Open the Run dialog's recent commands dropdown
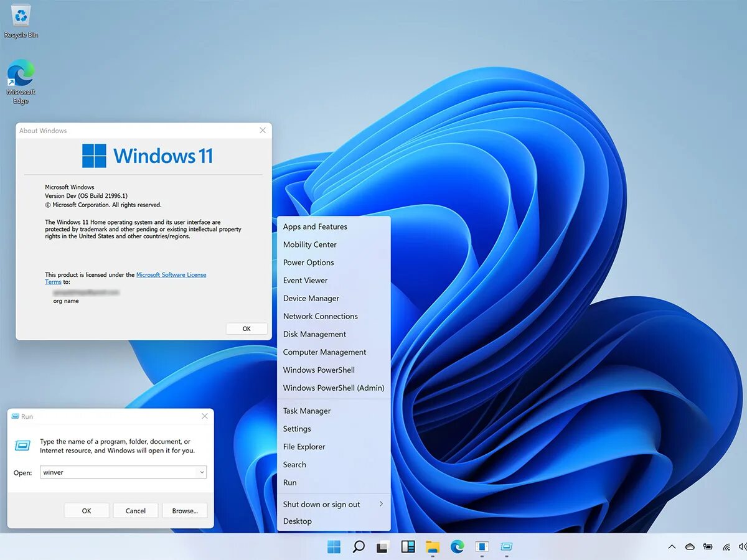This screenshot has height=560, width=747. (201, 472)
